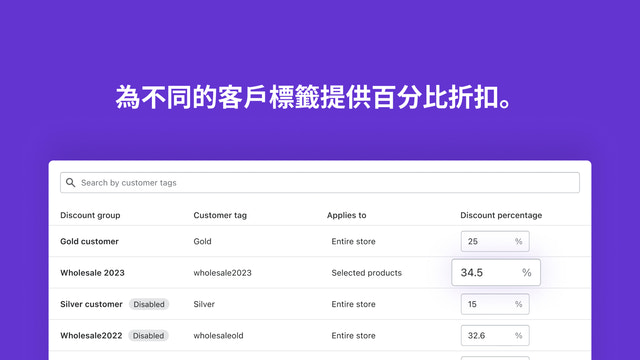Image resolution: width=640 pixels, height=360 pixels.
Task: Select the Silver customer tag cell
Action: (x=204, y=304)
